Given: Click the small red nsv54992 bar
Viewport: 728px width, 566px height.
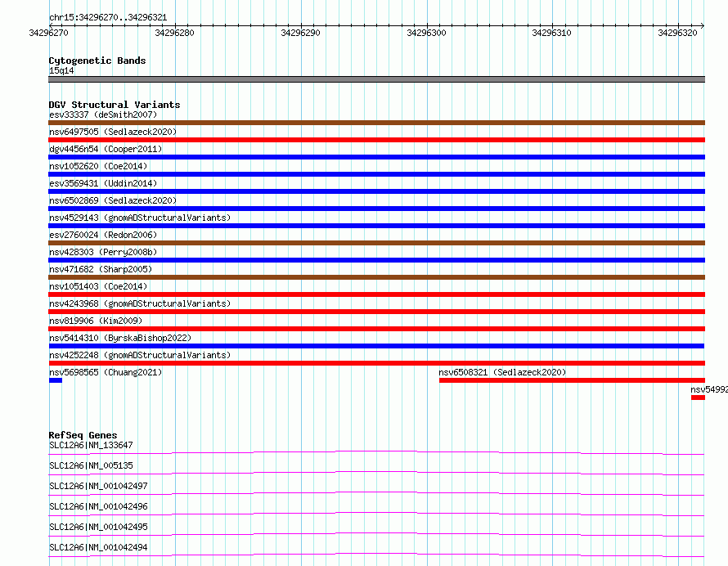Looking at the screenshot, I should 698,398.
